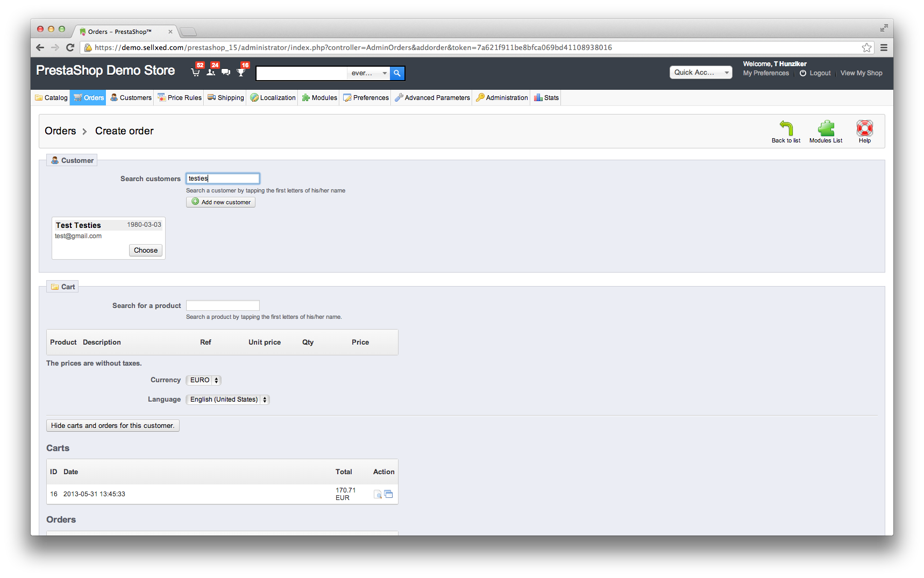Click the Add new customer button
The image size is (924, 578).
(x=221, y=202)
